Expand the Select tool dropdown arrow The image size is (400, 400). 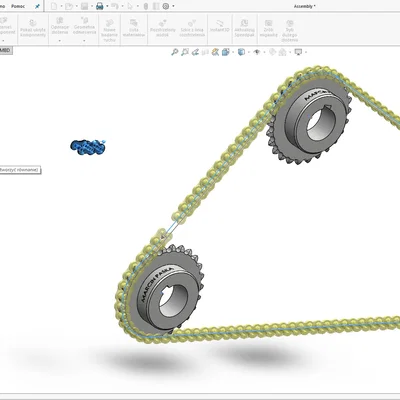(137, 6)
